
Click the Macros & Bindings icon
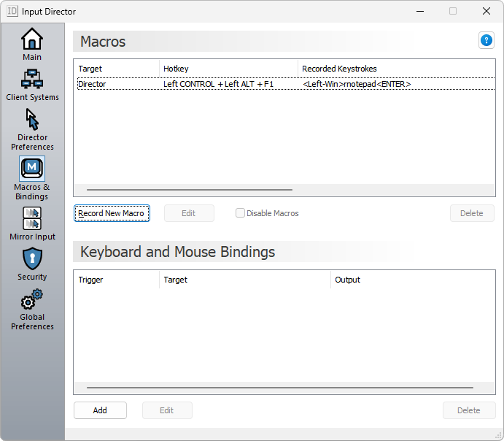tap(32, 169)
